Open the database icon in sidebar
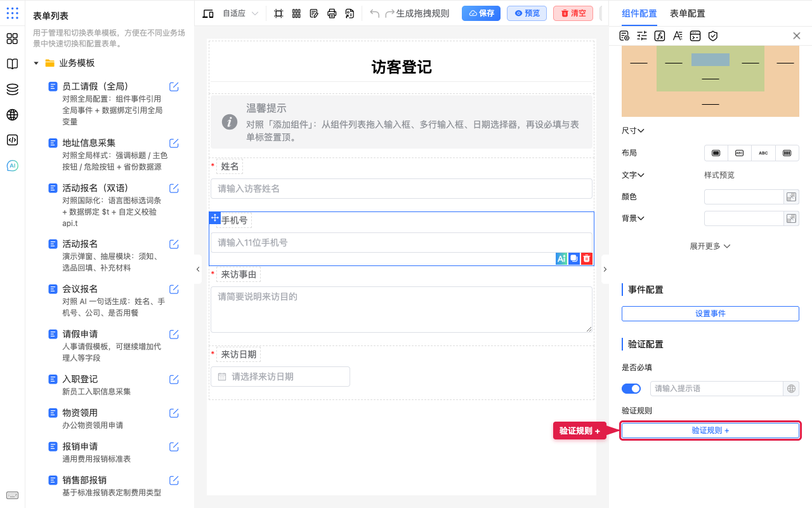 (12, 90)
